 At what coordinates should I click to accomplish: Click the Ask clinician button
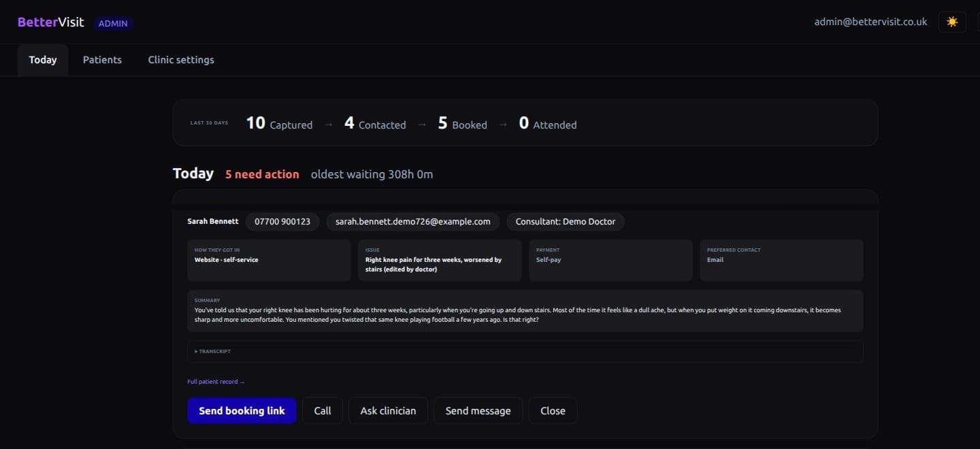click(x=388, y=411)
